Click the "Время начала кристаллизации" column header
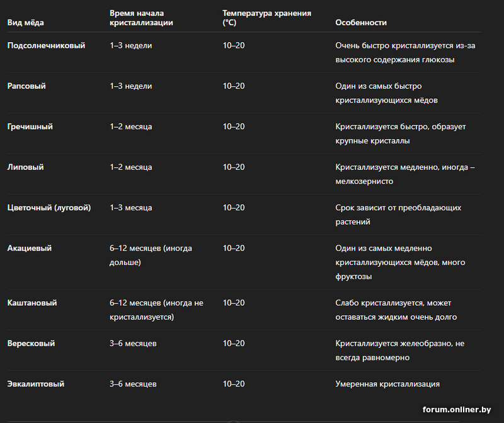Screen dimensions: 504x423 (141, 18)
